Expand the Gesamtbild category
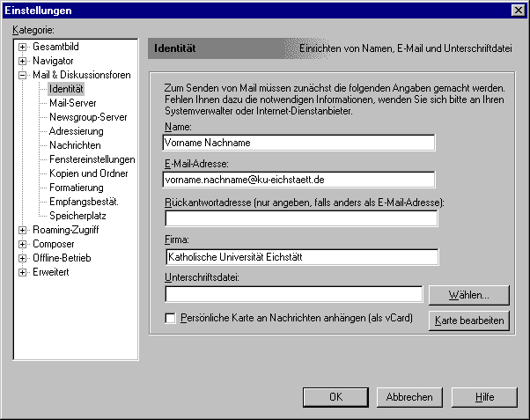Screen dimensions: 530x420 point(23,47)
